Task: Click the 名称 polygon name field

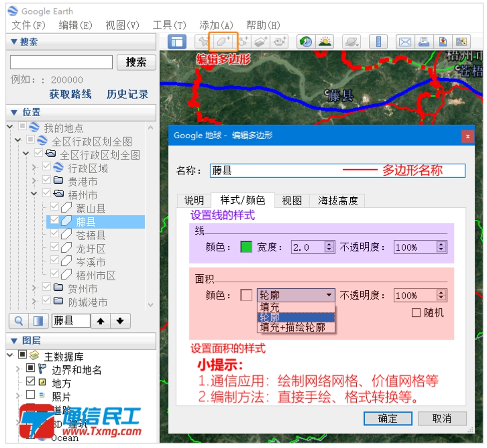Action: 338,170
